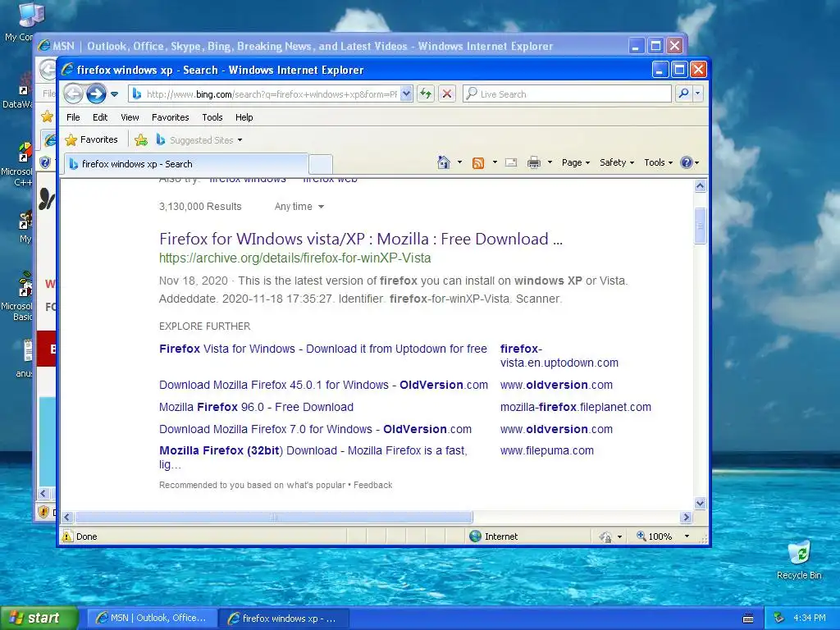Open a new blank tab
Viewport: 840px width, 630px height.
pyautogui.click(x=321, y=164)
